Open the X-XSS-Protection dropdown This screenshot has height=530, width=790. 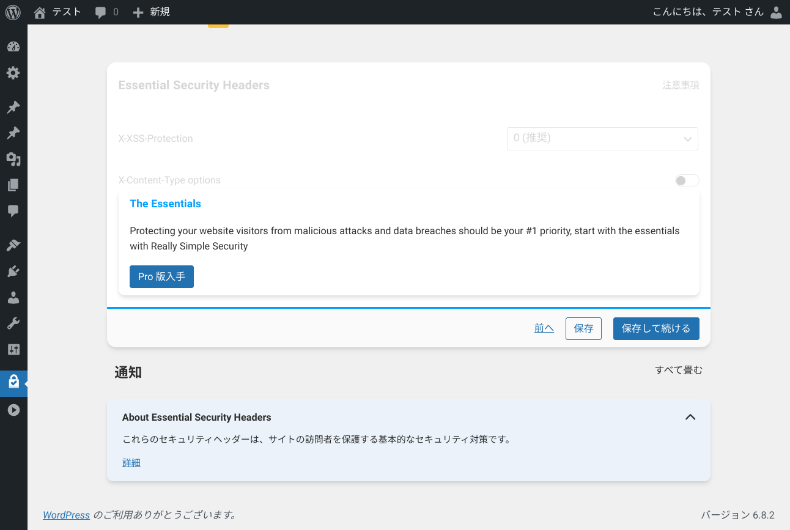602,139
